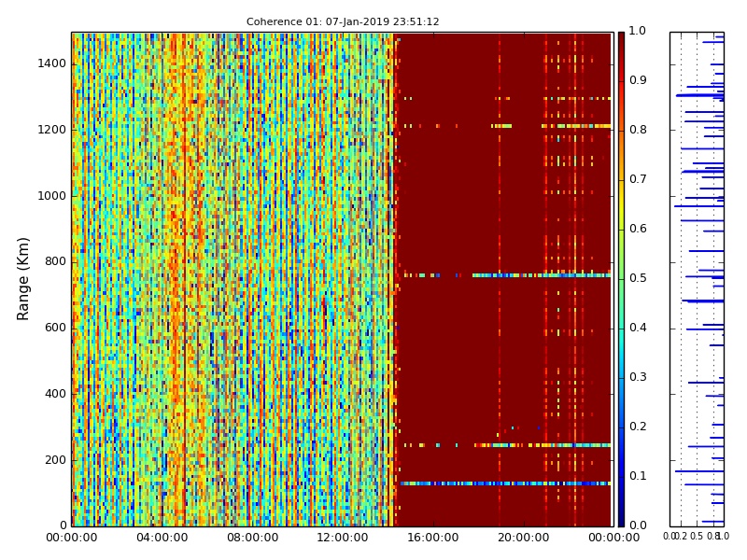Click the 16:00:00 time axis label
This screenshot has width=747, height=560.
(x=433, y=538)
